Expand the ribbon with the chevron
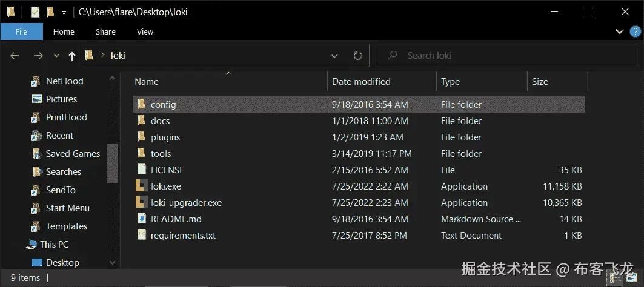The image size is (644, 287). pyautogui.click(x=619, y=31)
